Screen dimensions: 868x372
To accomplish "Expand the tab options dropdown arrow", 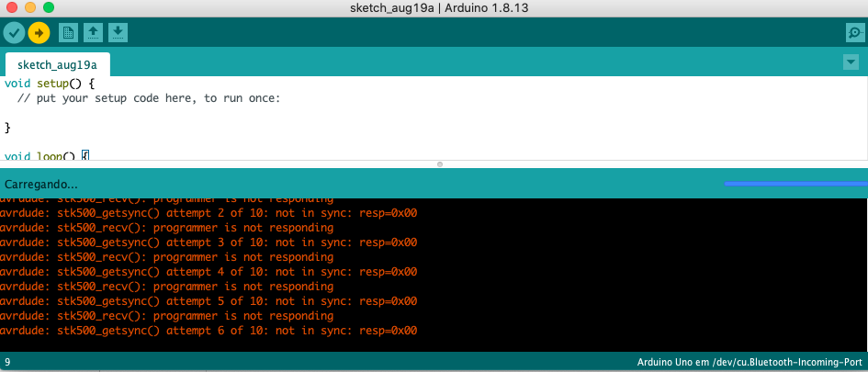I will [x=850, y=62].
